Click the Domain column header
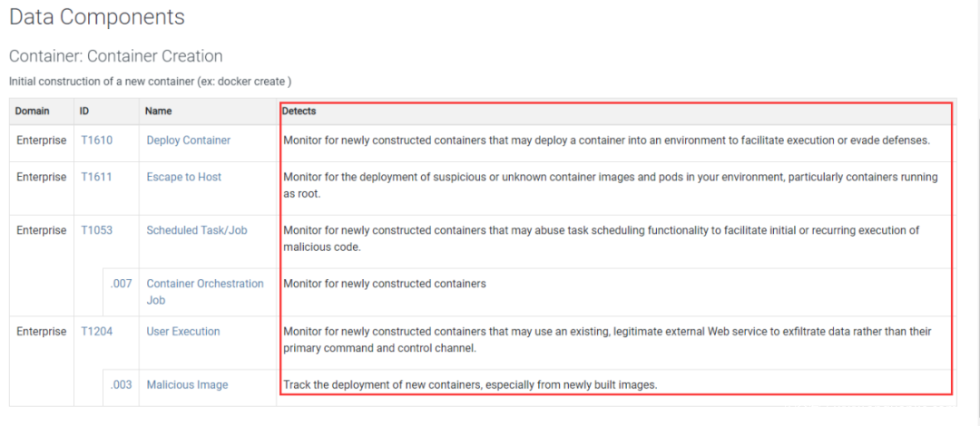 click(32, 111)
